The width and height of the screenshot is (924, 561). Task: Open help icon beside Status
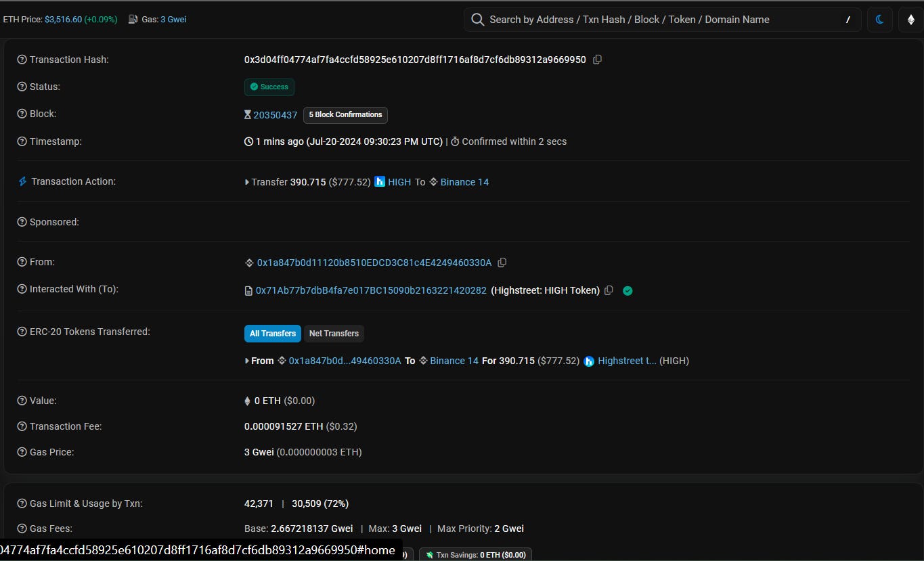click(22, 87)
